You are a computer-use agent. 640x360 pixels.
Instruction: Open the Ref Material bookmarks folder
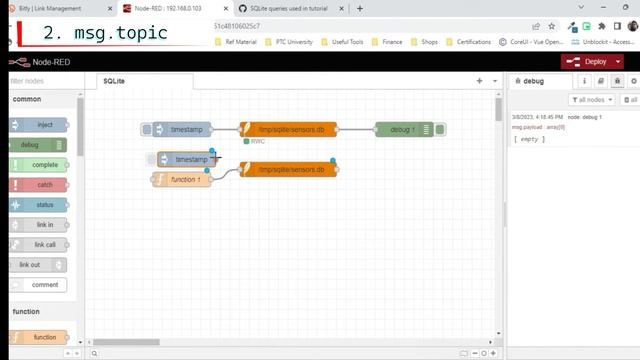(236, 42)
